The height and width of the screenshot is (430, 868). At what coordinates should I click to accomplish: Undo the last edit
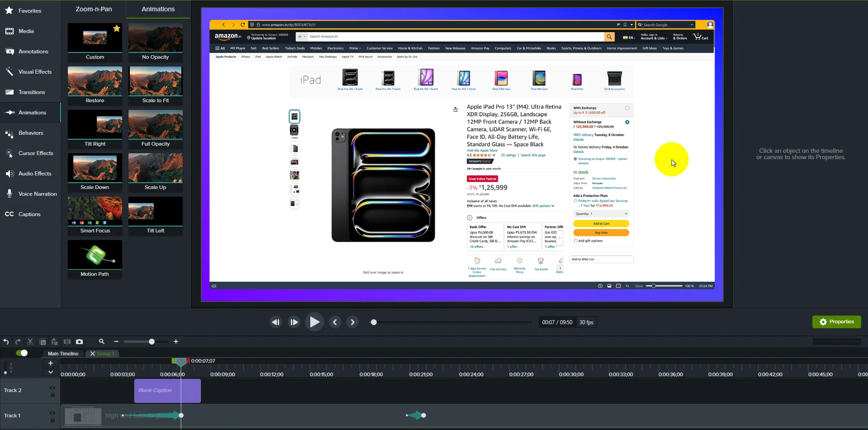(6, 342)
